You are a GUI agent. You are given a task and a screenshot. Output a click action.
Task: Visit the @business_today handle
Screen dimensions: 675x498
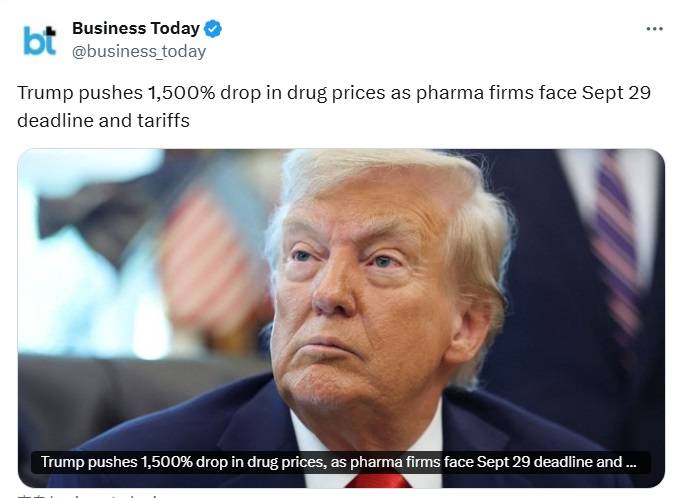(x=139, y=52)
